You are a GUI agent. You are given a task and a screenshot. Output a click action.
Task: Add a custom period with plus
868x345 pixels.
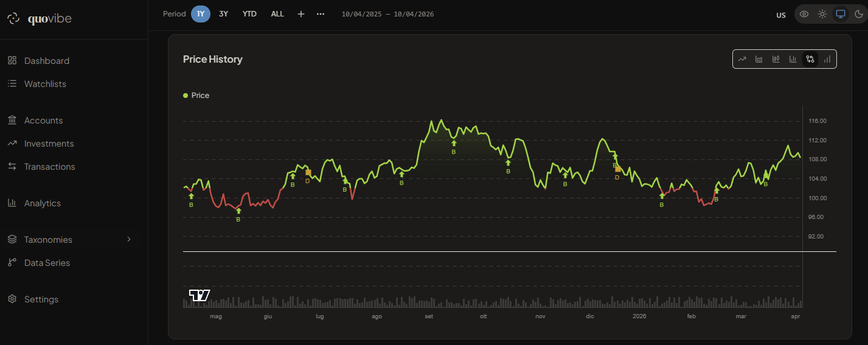click(x=300, y=14)
